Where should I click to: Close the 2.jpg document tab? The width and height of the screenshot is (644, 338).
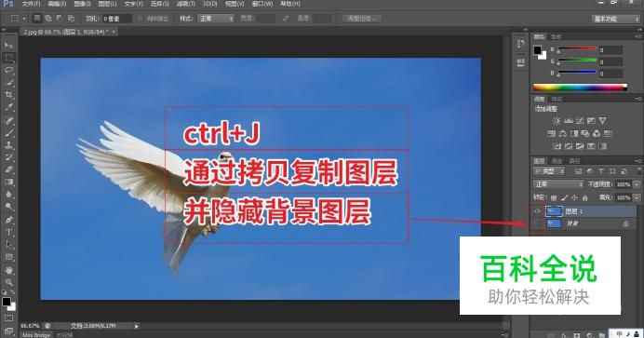pos(114,32)
